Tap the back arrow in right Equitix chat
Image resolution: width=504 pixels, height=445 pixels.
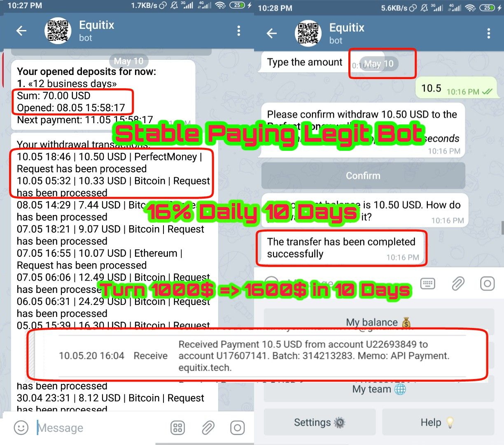(272, 33)
